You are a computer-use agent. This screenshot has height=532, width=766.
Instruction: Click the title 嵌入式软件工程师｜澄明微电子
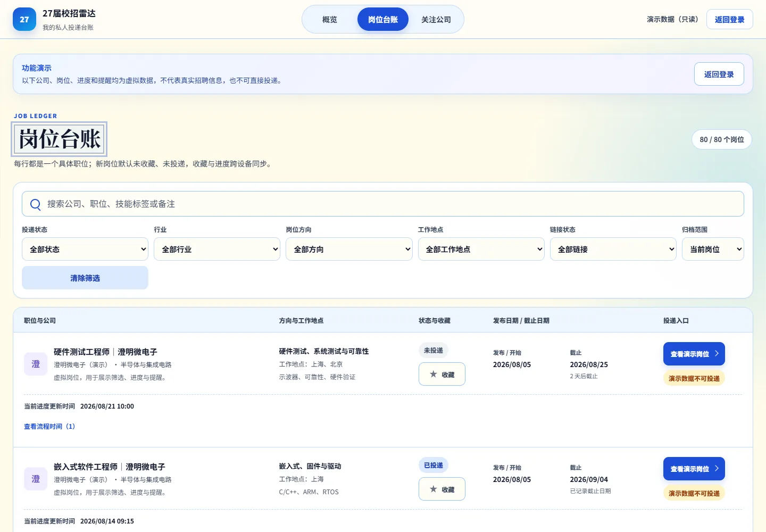pos(110,467)
